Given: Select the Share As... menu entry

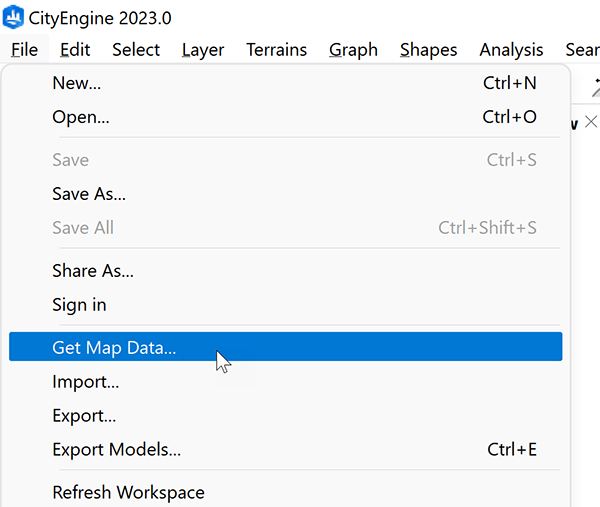Looking at the screenshot, I should coord(93,271).
